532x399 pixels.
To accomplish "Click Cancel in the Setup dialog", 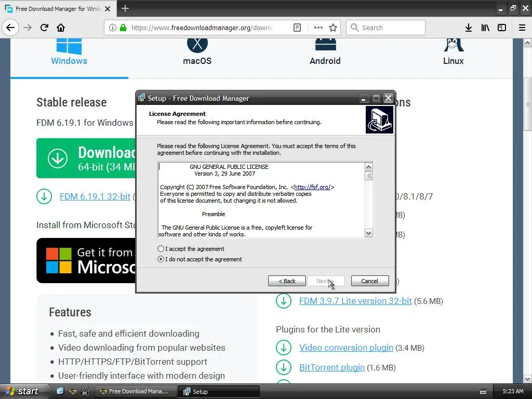I will [x=370, y=281].
